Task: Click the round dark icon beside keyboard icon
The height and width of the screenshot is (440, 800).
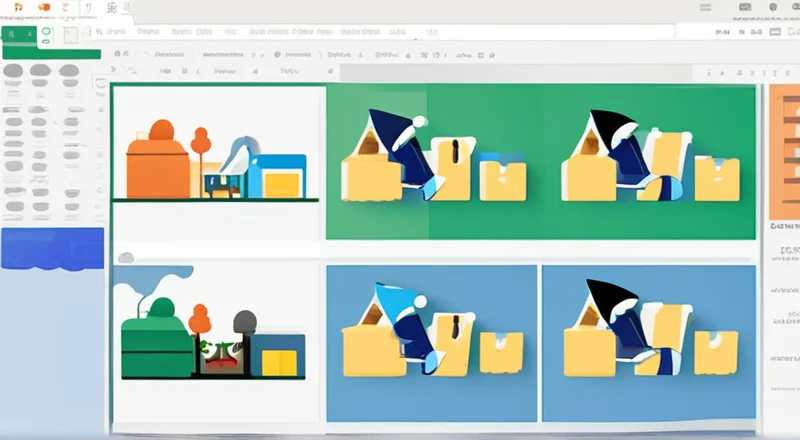Action: tap(772, 8)
